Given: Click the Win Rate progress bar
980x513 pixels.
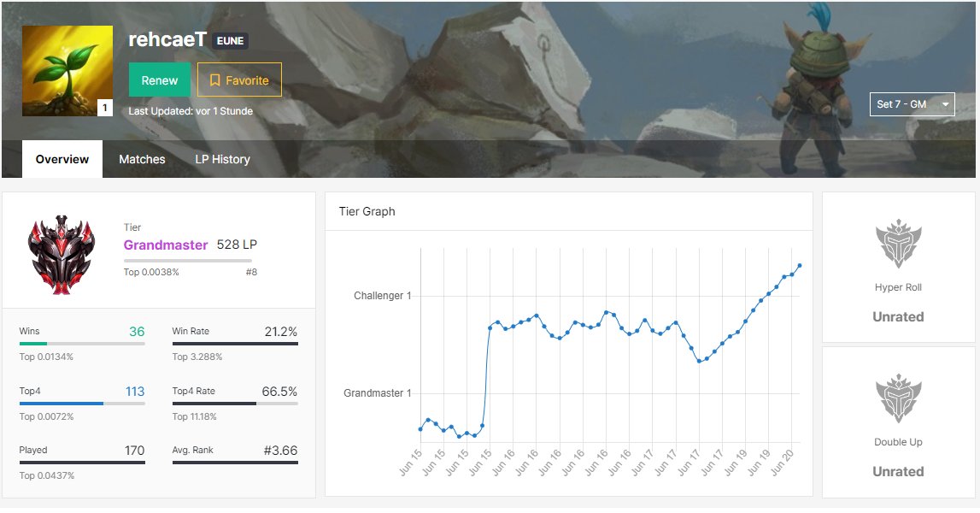Looking at the screenshot, I should click(x=235, y=344).
